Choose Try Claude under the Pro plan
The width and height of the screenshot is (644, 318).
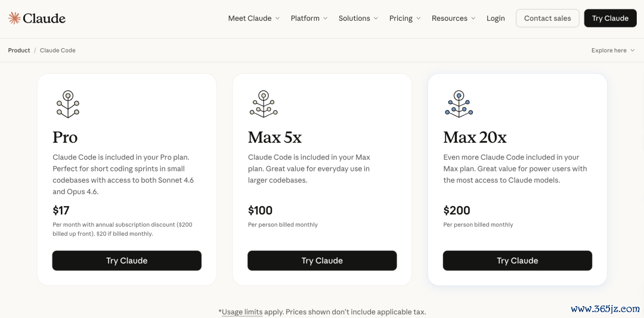127,261
